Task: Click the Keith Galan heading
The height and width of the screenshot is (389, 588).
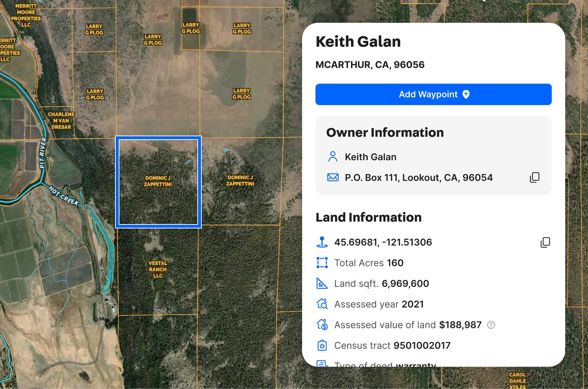Action: coord(358,42)
